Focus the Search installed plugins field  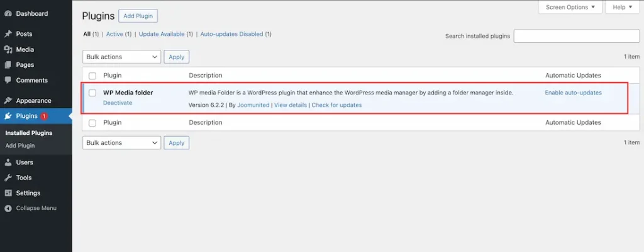tap(577, 36)
